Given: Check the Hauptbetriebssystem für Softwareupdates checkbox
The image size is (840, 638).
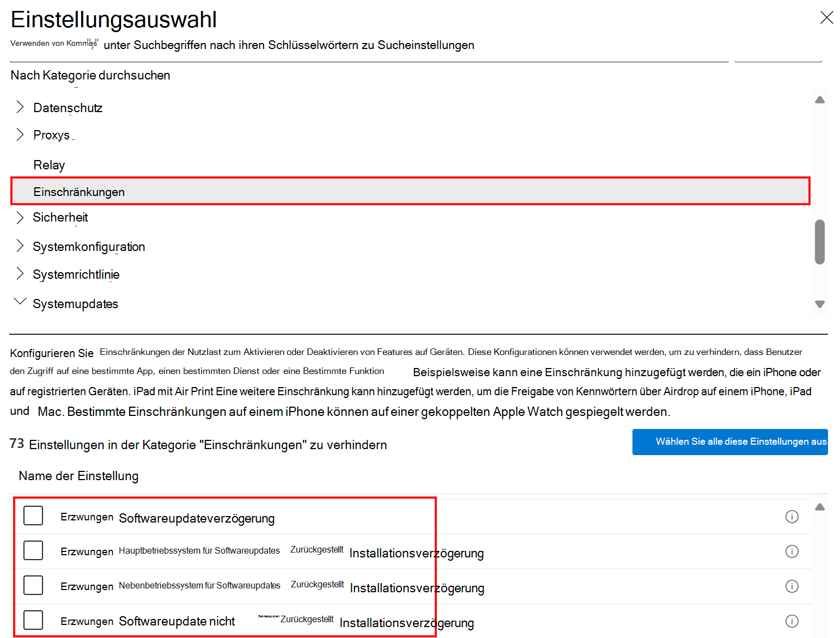Looking at the screenshot, I should (x=33, y=550).
